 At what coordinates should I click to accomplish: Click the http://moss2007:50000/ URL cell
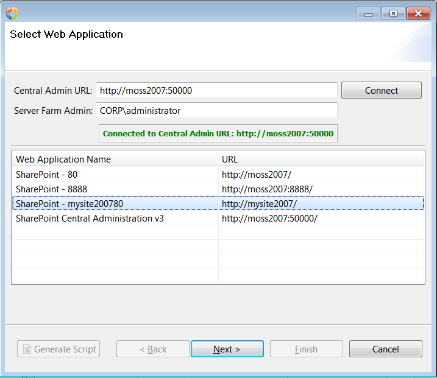click(321, 218)
